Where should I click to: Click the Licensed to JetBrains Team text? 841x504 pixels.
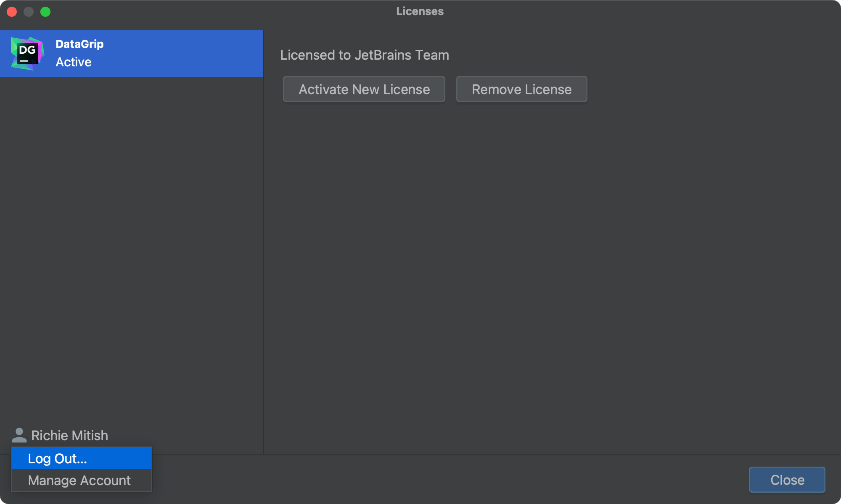point(364,55)
